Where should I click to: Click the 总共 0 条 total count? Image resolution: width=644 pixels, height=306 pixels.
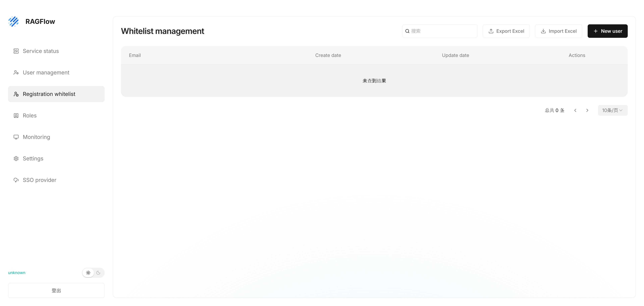pos(555,110)
